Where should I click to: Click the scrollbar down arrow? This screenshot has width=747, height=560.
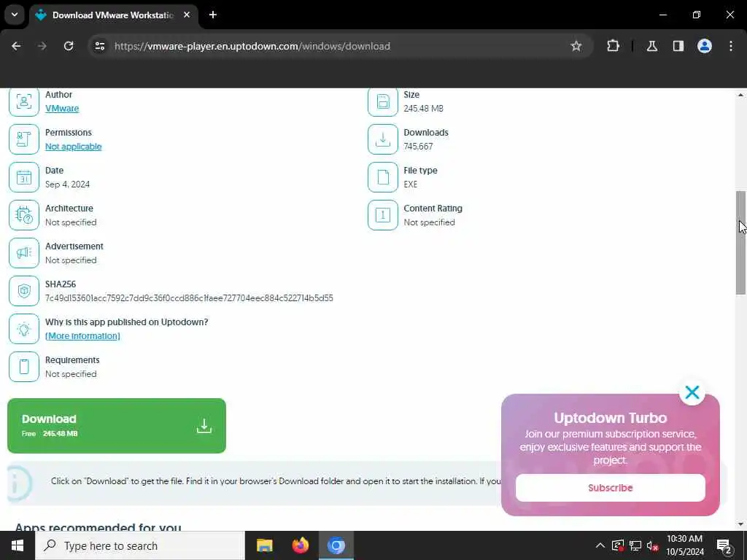point(740,524)
